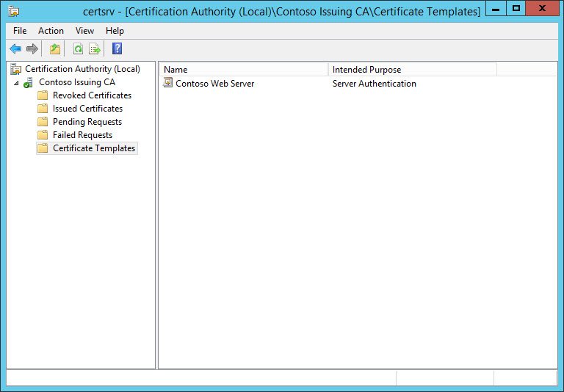Open the File menu
The image size is (564, 392).
[x=20, y=31]
